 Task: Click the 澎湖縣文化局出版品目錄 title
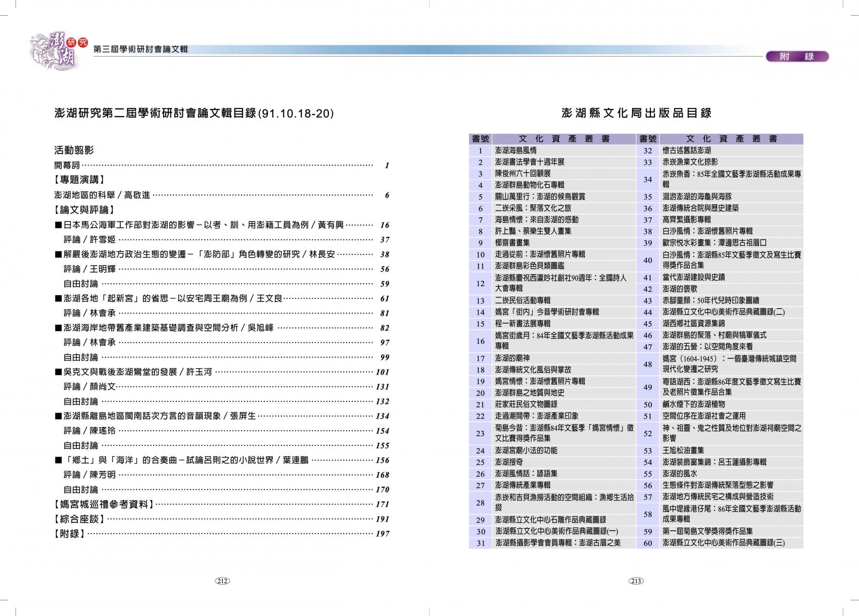(x=636, y=113)
